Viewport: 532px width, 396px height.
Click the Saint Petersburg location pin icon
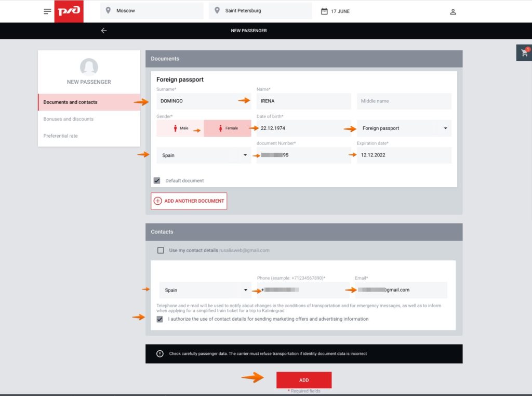coord(217,10)
